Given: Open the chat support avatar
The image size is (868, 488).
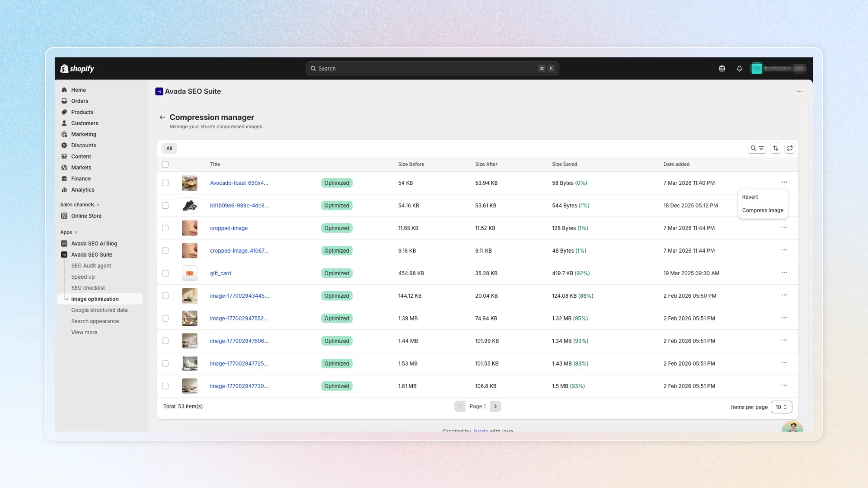Looking at the screenshot, I should (x=793, y=427).
